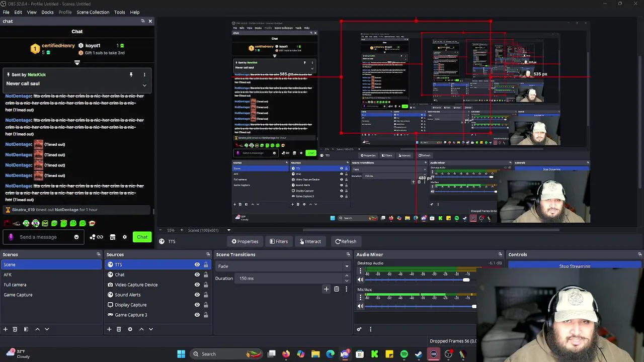
Task: Undock the Scenes panel
Action: [x=99, y=254]
